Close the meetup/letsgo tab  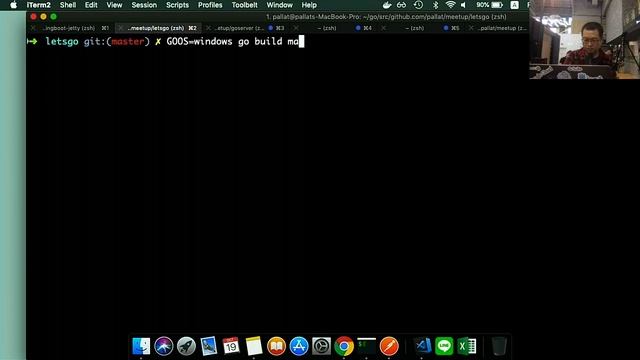(120, 28)
